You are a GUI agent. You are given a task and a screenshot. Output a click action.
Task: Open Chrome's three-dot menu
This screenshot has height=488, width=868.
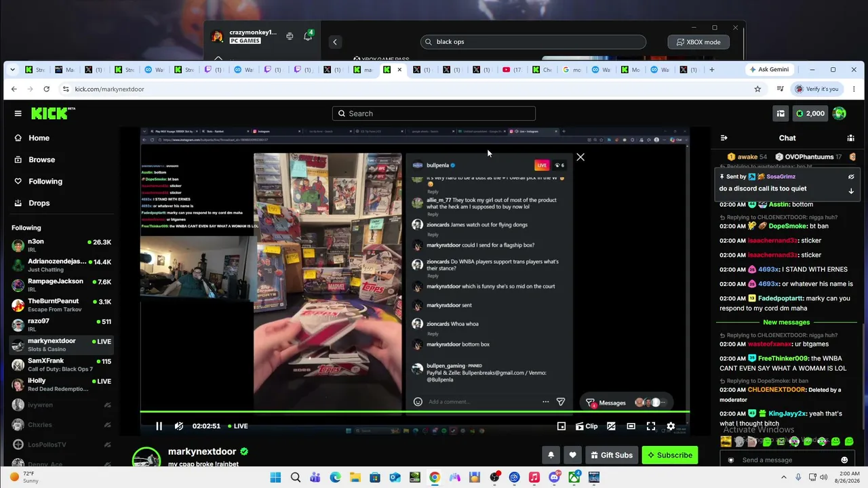coord(854,89)
